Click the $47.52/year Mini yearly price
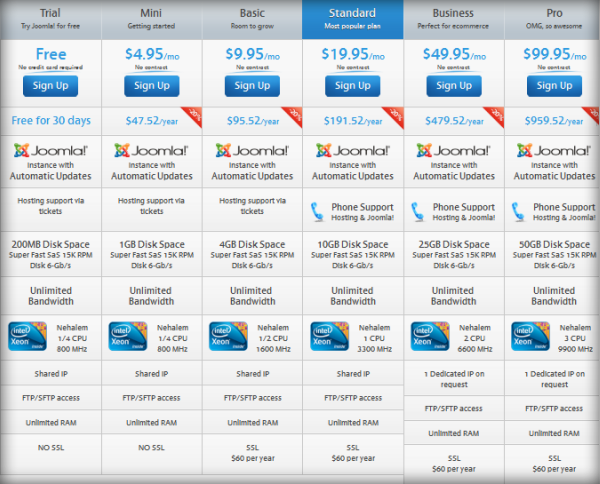600x484 pixels. pos(151,121)
